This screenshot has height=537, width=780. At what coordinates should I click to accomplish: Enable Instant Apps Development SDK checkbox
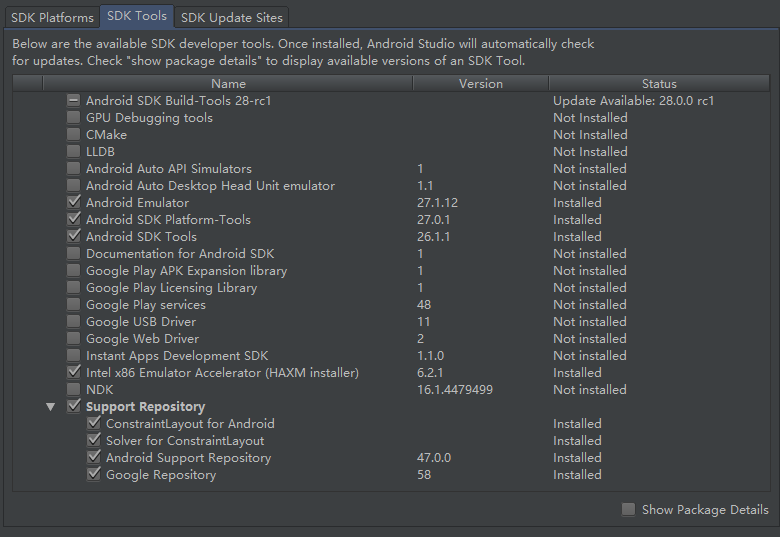click(74, 356)
